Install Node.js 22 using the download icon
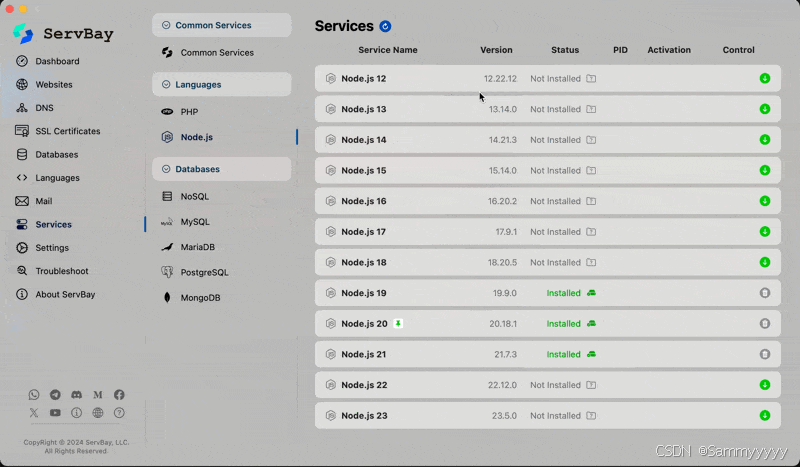This screenshot has height=467, width=800. tap(764, 384)
